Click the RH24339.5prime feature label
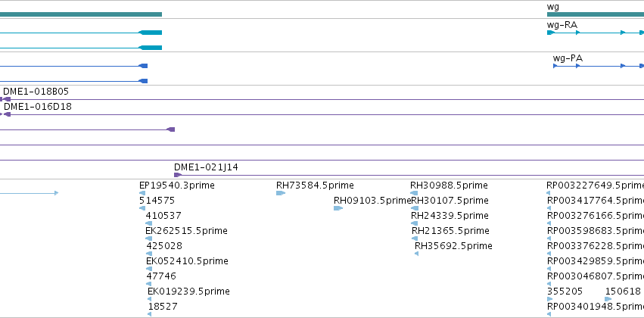Screen dimensions: 644x318 click(x=450, y=216)
